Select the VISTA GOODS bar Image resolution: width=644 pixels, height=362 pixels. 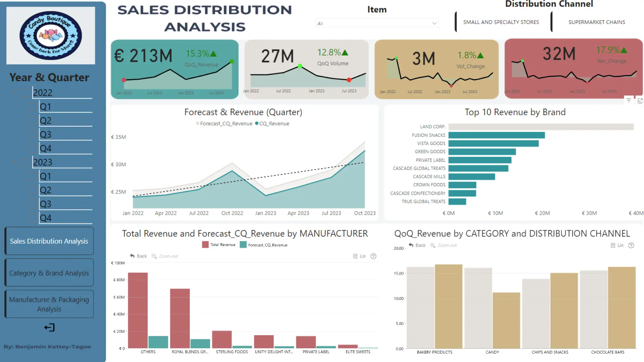[493, 143]
